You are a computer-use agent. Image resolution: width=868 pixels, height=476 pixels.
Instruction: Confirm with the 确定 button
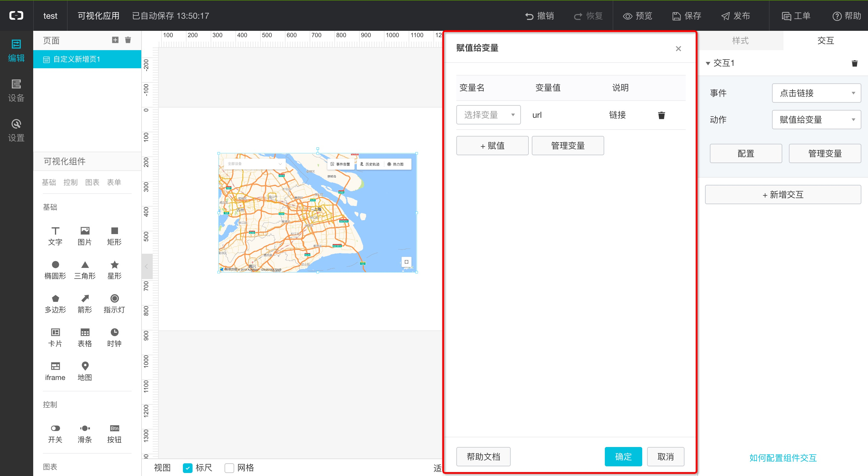coord(623,457)
